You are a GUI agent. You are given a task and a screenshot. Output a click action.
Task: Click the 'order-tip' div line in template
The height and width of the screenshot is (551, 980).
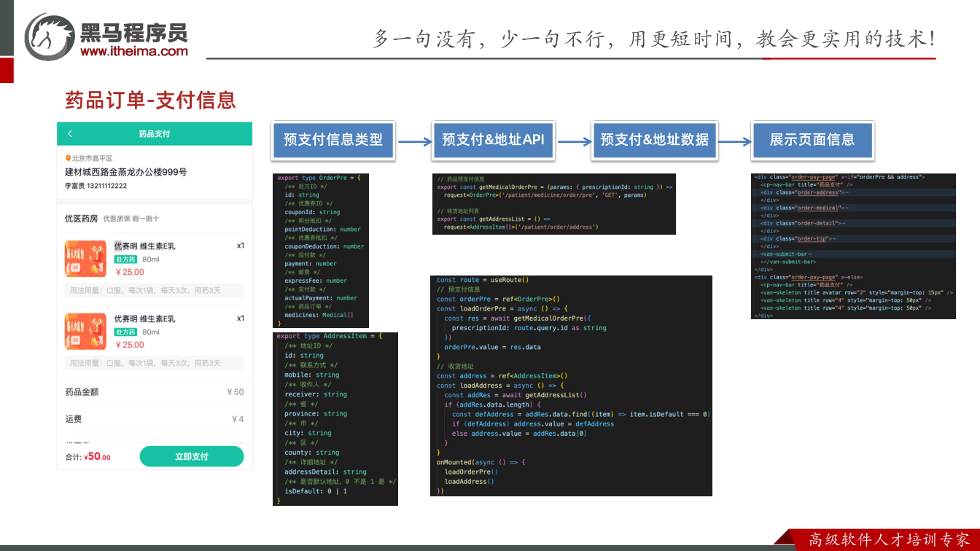(800, 238)
